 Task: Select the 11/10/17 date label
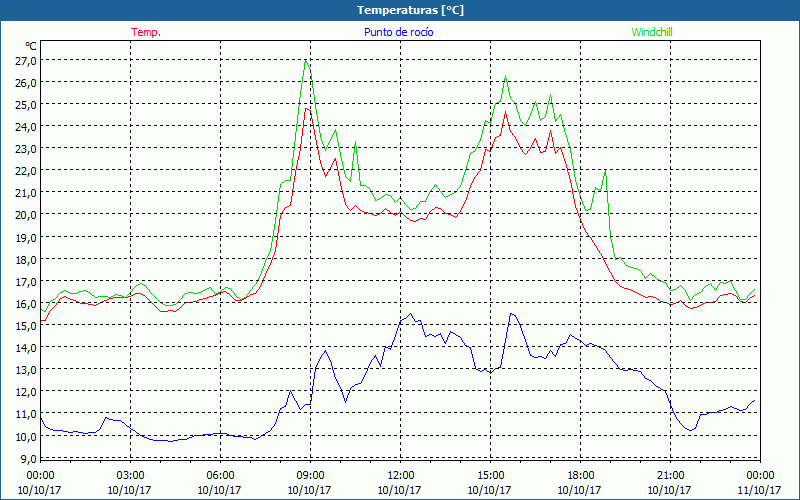coord(760,490)
